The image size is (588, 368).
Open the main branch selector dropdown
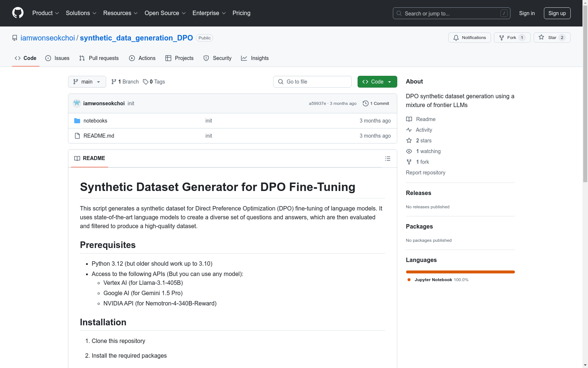pos(87,82)
